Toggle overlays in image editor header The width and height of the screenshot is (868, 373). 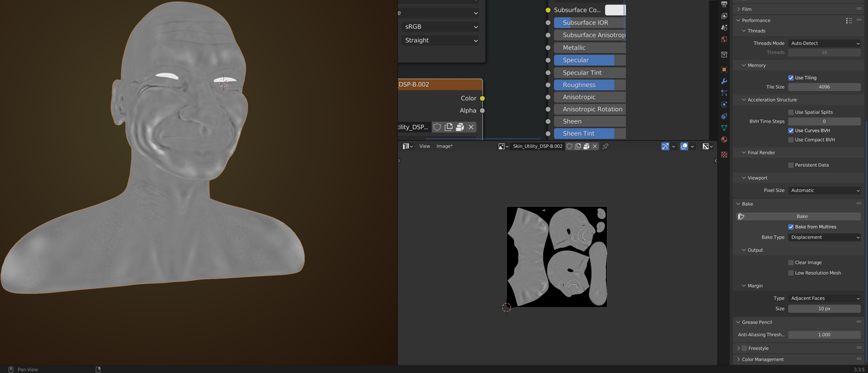pos(684,146)
